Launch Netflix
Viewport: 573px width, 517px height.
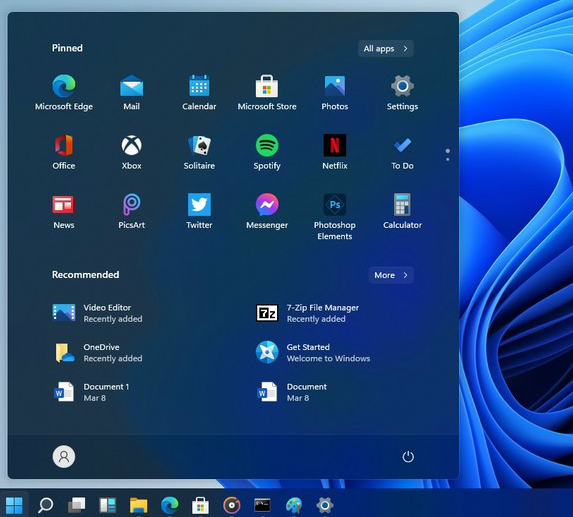pos(335,152)
